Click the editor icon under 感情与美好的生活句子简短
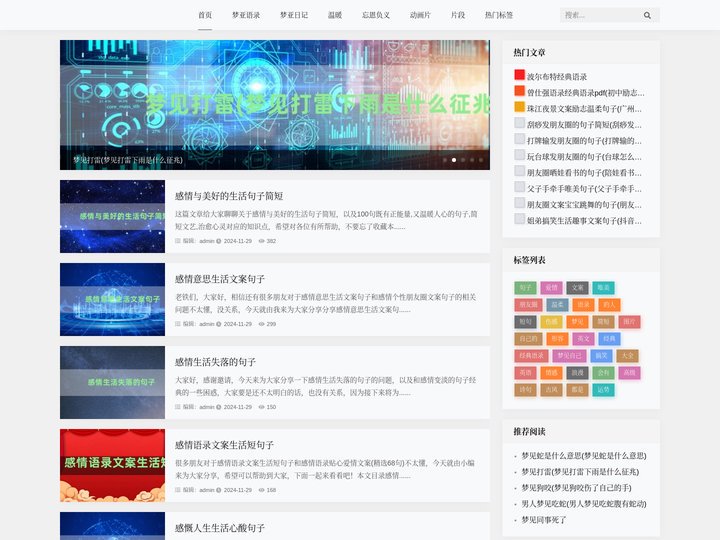Image resolution: width=720 pixels, height=540 pixels. point(178,241)
